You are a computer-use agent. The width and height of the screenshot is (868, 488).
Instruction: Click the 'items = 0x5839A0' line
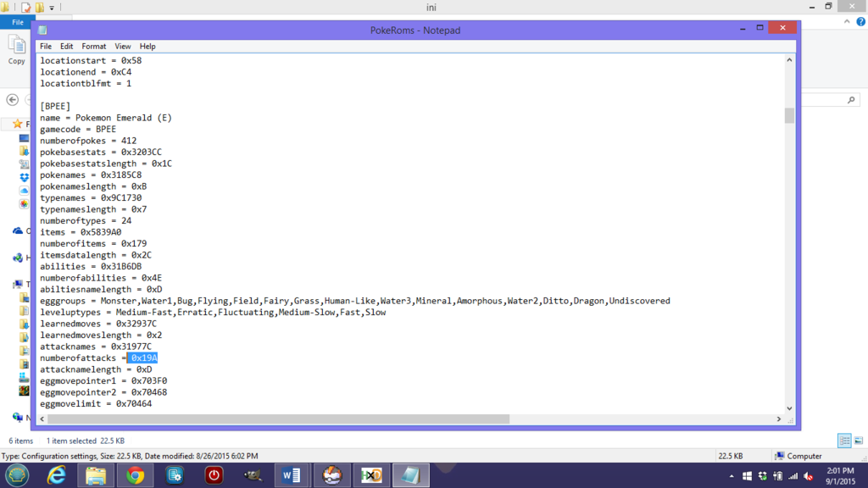click(81, 232)
